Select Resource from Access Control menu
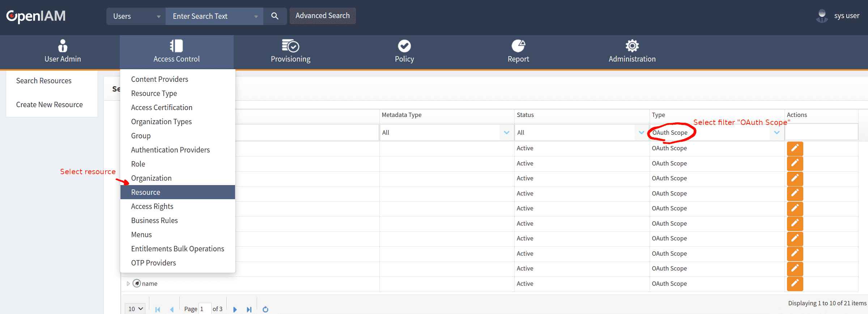This screenshot has width=868, height=314. (146, 192)
